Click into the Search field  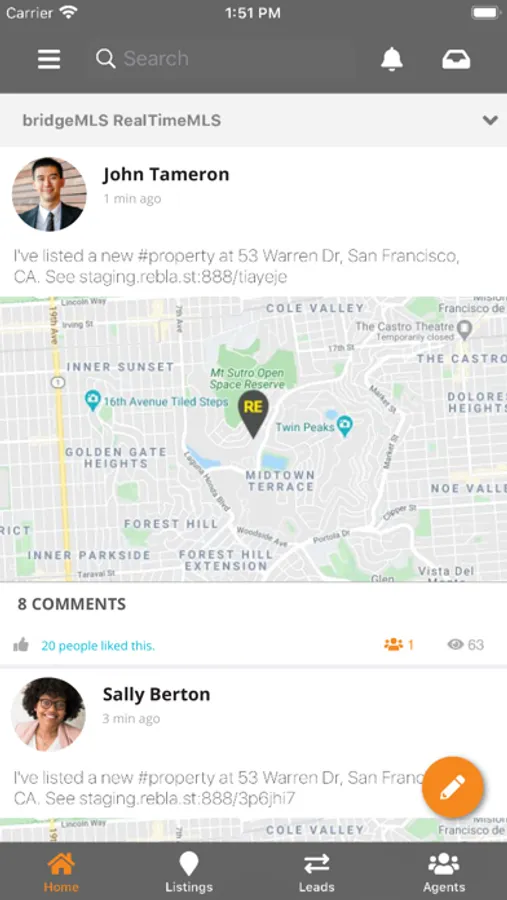224,59
